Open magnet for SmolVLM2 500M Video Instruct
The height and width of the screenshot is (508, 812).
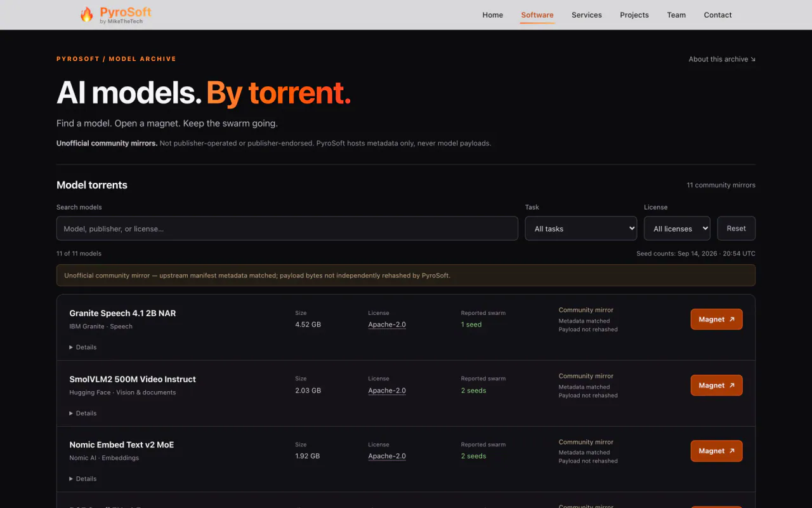tap(716, 385)
